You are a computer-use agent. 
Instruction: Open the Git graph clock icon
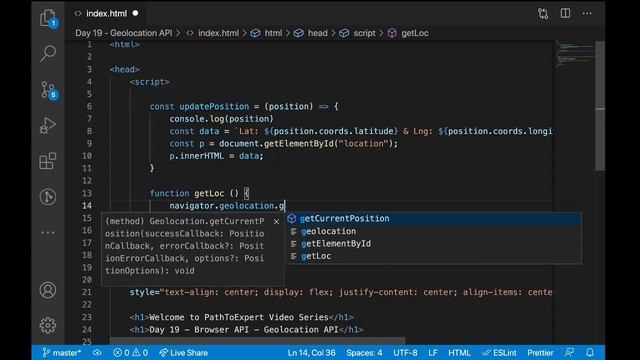(x=48, y=197)
